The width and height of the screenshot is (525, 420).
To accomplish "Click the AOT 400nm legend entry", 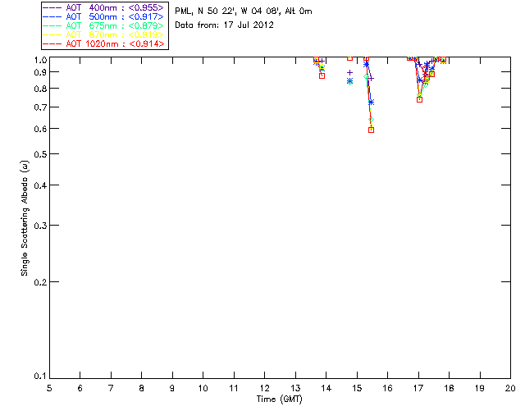I will pyautogui.click(x=104, y=7).
